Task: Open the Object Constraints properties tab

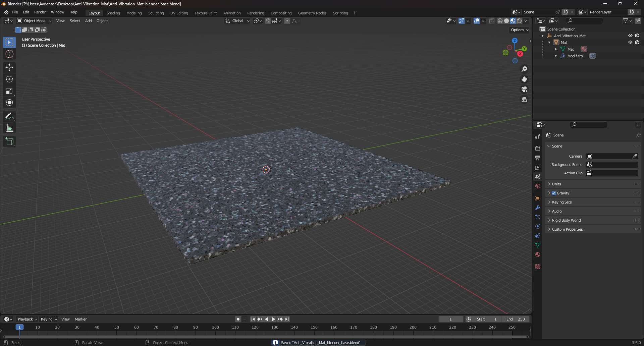Action: pyautogui.click(x=538, y=236)
